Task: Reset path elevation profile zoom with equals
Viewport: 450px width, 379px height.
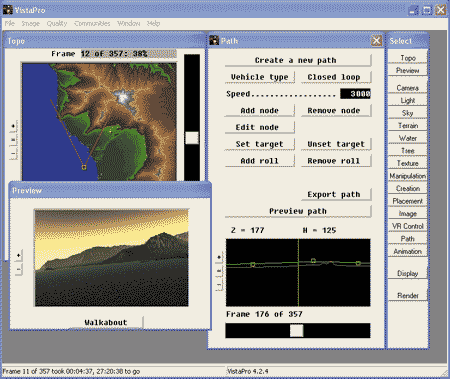Action: [x=219, y=271]
